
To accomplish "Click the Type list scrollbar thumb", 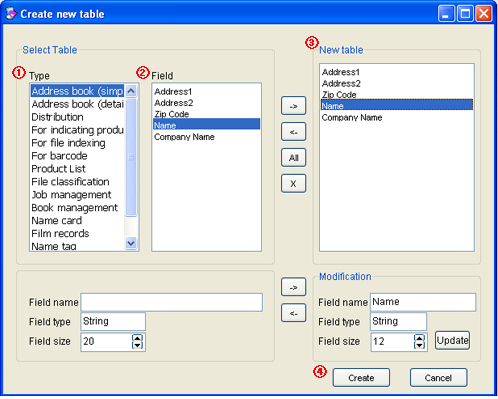I will click(131, 157).
